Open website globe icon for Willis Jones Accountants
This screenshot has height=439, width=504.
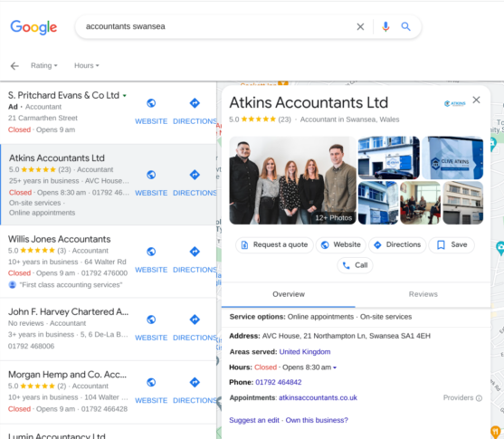tap(151, 252)
